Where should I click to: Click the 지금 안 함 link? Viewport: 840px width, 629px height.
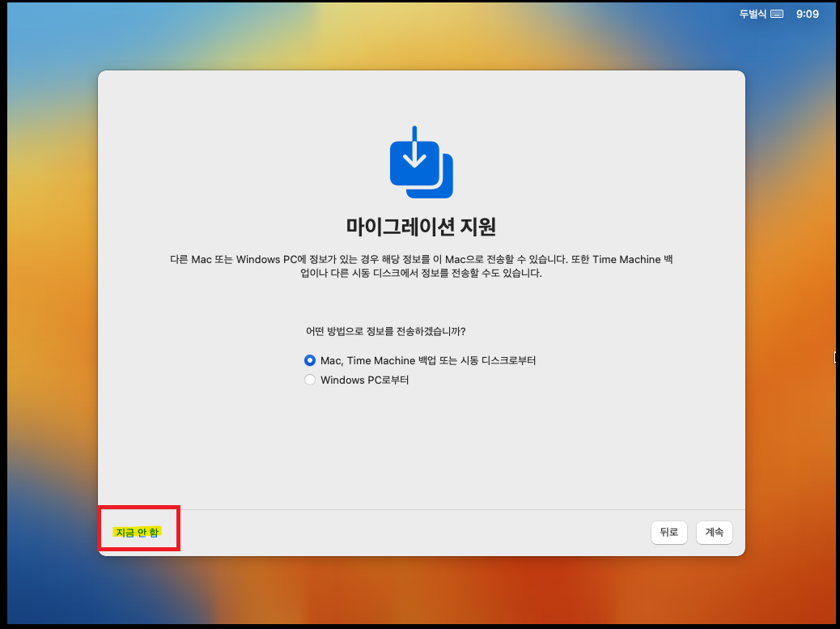(x=137, y=532)
